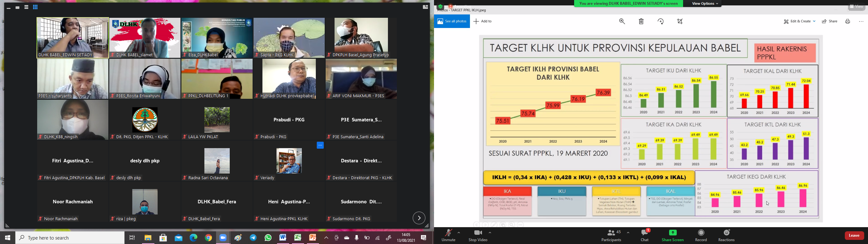Click the zoom magnifier icon in Photos
The height and width of the screenshot is (244, 868).
pos(622,22)
